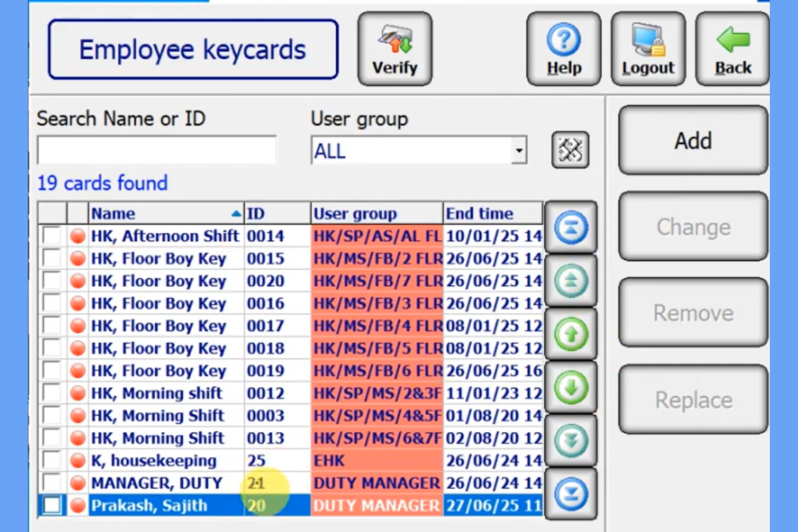Click red status dot for K, housekeeping
The image size is (798, 532).
[x=78, y=460]
